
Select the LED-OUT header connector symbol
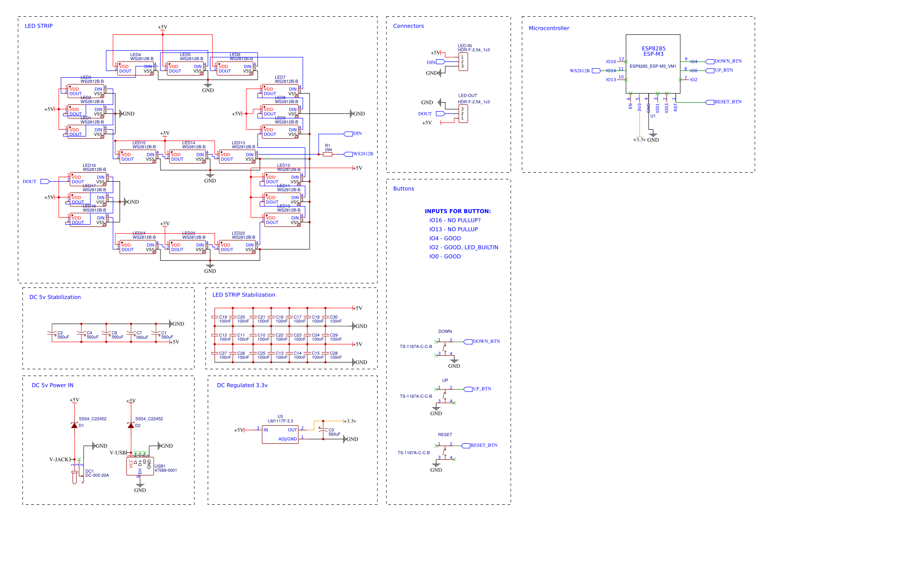463,113
